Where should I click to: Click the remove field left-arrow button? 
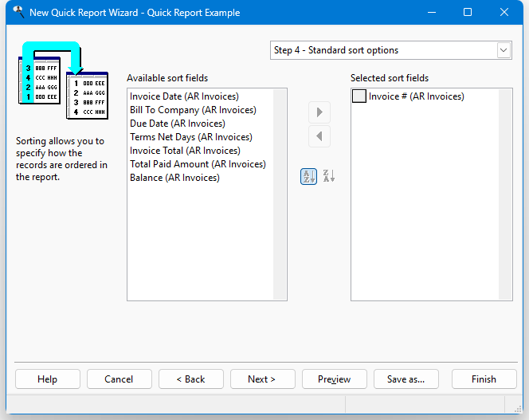[319, 136]
